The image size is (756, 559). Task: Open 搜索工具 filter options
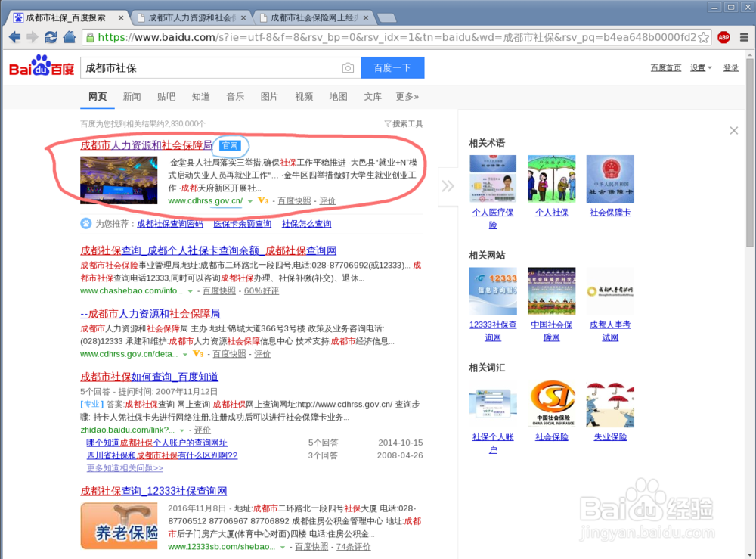(404, 124)
